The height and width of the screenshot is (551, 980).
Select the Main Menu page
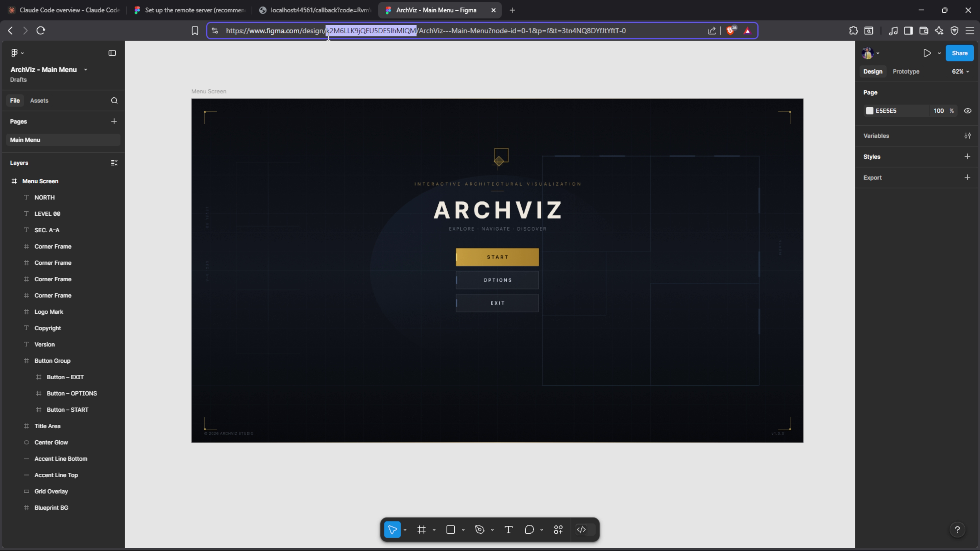[63, 140]
